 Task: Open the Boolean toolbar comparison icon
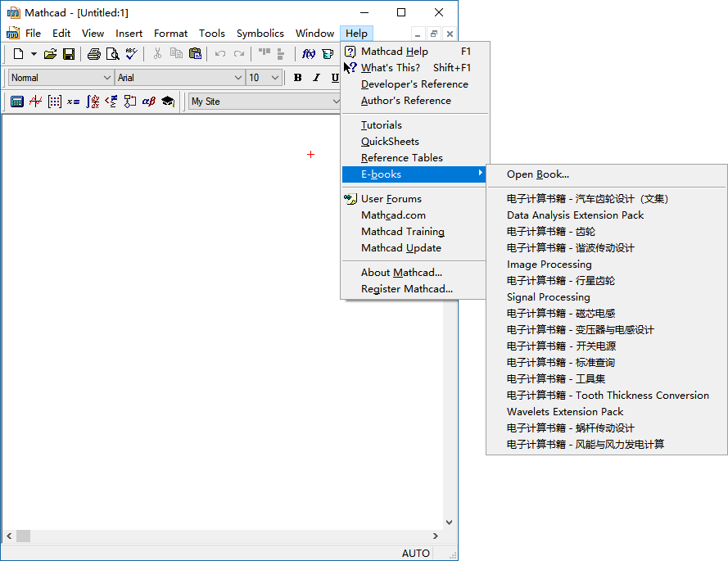[111, 102]
